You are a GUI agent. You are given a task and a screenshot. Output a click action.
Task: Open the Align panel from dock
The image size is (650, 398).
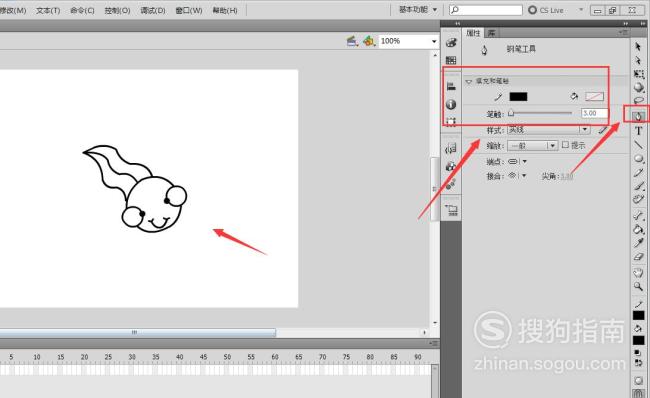point(451,86)
